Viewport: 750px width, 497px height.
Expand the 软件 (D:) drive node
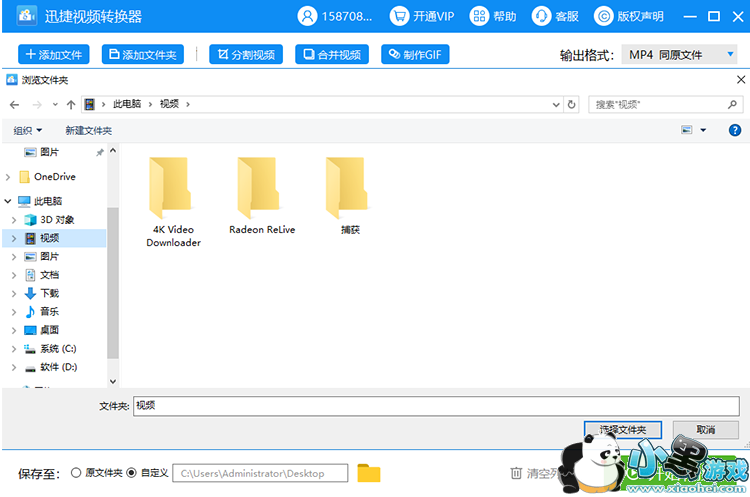(14, 367)
